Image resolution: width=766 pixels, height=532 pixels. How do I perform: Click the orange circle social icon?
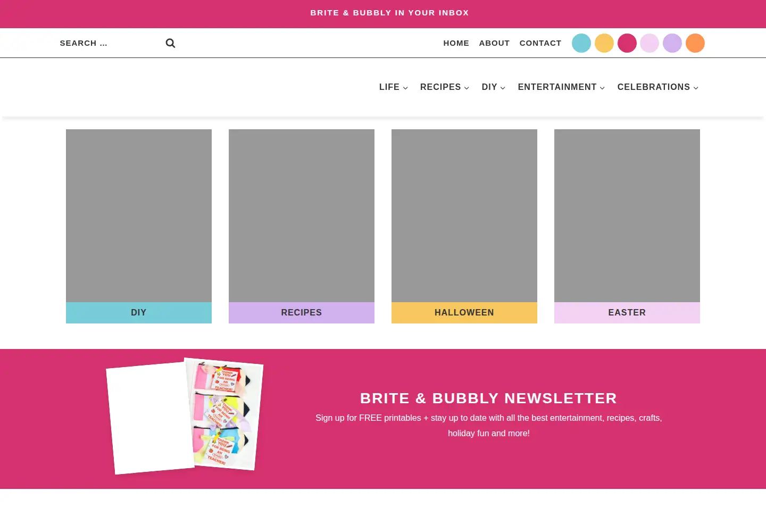coord(695,43)
